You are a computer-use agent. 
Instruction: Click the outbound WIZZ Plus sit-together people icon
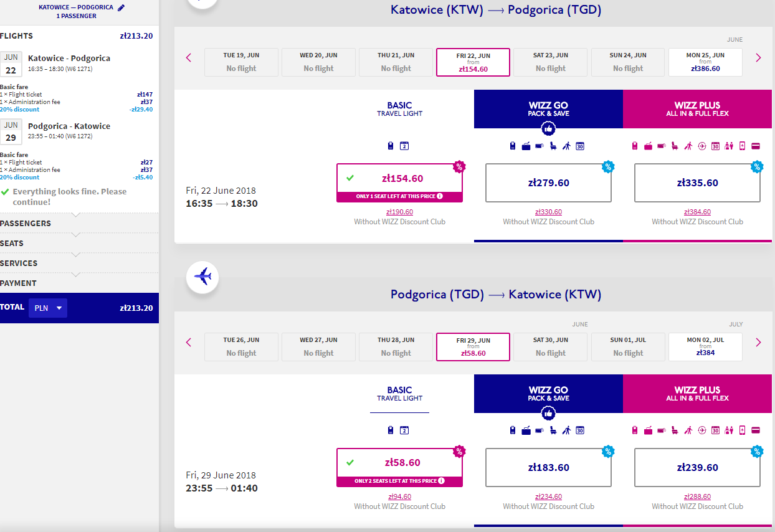coord(729,146)
